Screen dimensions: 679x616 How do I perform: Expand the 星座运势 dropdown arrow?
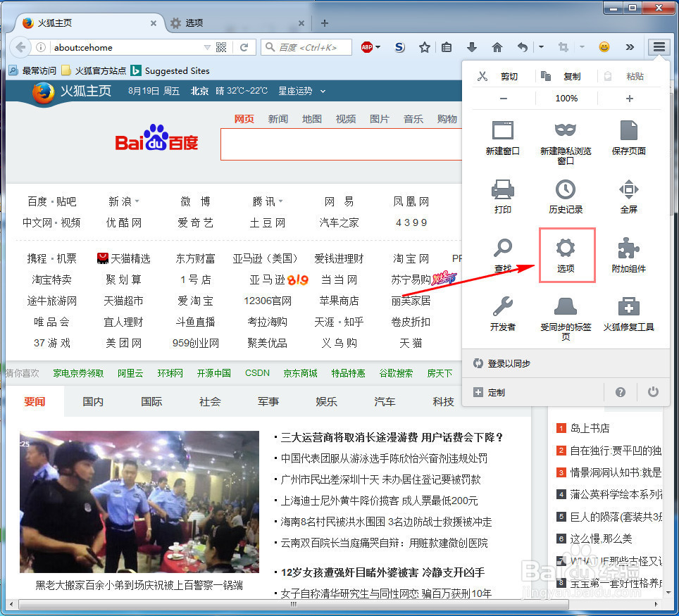[x=323, y=90]
